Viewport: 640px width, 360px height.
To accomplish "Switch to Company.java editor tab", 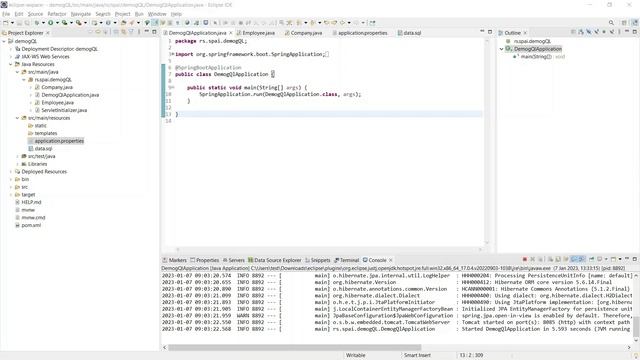I will click(x=303, y=33).
